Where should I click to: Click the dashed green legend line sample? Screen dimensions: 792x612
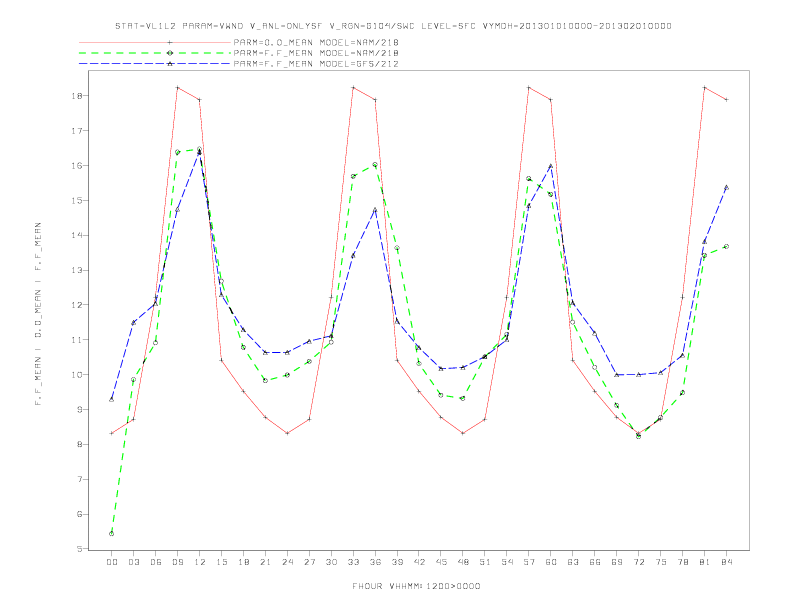tap(155, 53)
